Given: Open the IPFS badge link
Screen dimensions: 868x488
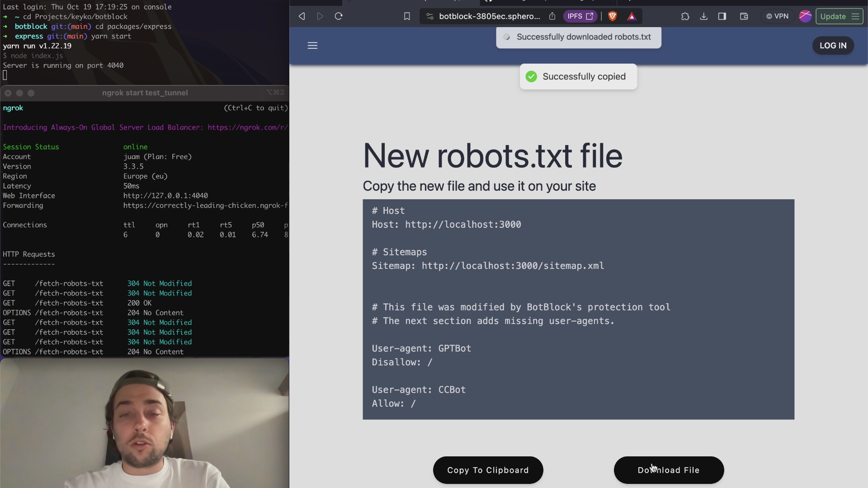Looking at the screenshot, I should 580,16.
